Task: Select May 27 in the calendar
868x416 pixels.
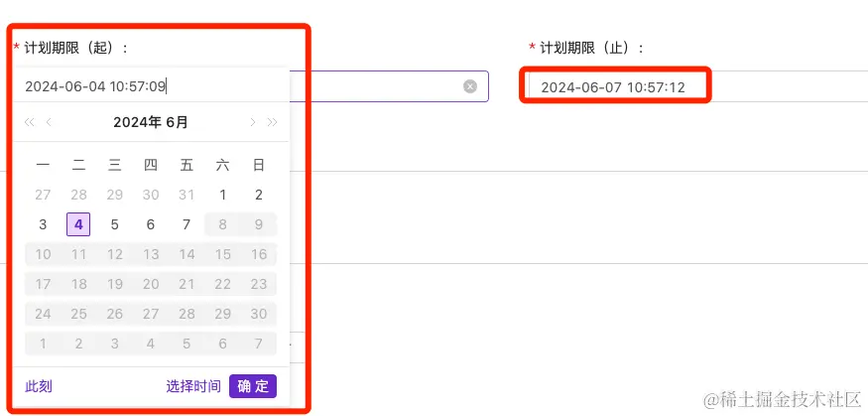Action: (x=43, y=195)
